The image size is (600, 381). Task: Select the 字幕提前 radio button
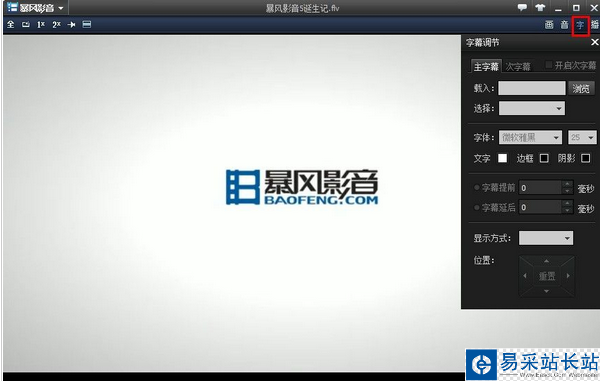tap(477, 187)
